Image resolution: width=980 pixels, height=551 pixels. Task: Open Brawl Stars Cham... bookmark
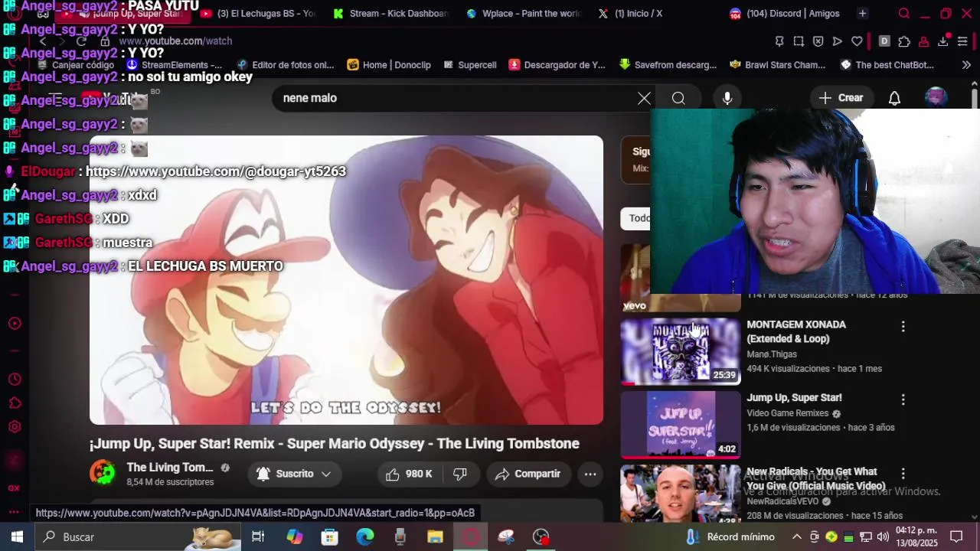777,65
